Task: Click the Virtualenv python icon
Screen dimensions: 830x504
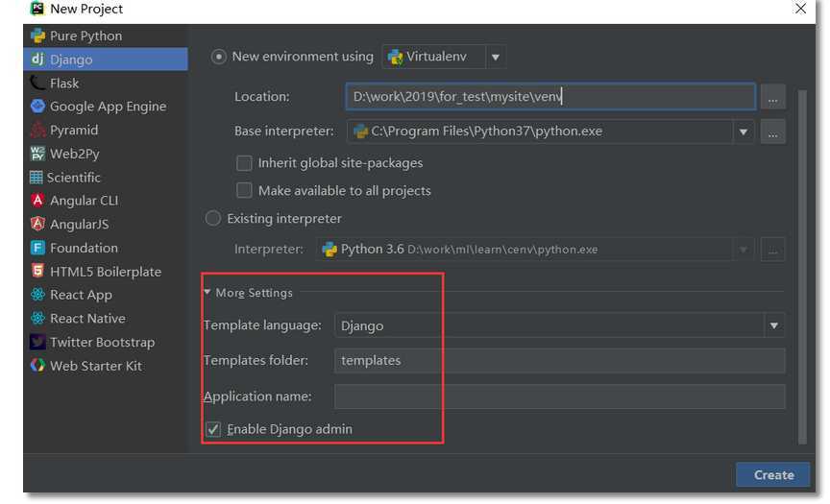Action: tap(395, 57)
